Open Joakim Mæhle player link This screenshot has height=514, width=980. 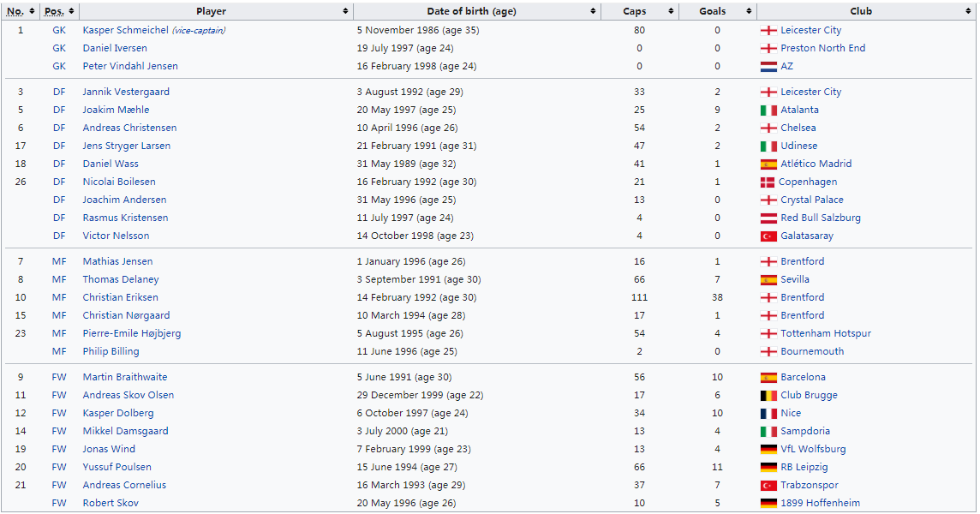click(x=117, y=110)
